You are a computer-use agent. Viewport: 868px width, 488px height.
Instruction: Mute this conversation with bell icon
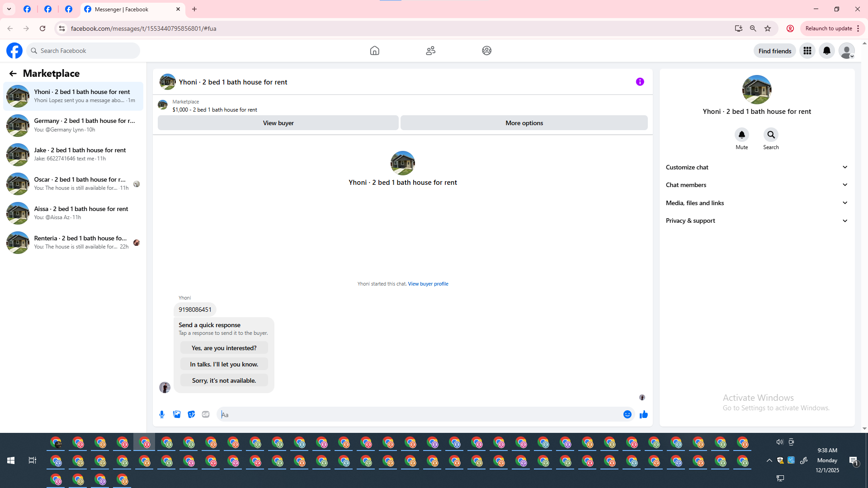741,135
